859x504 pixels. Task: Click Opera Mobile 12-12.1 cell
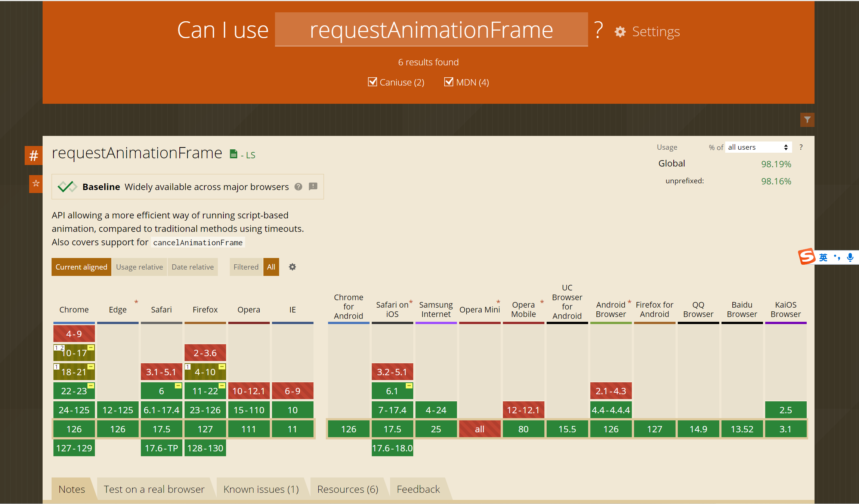[523, 410]
